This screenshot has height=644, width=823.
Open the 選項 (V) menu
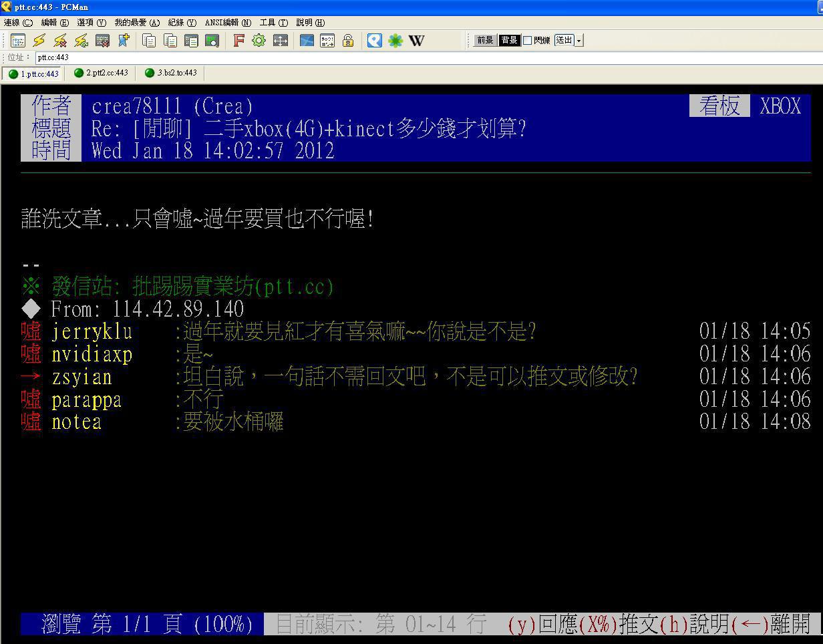(x=92, y=23)
